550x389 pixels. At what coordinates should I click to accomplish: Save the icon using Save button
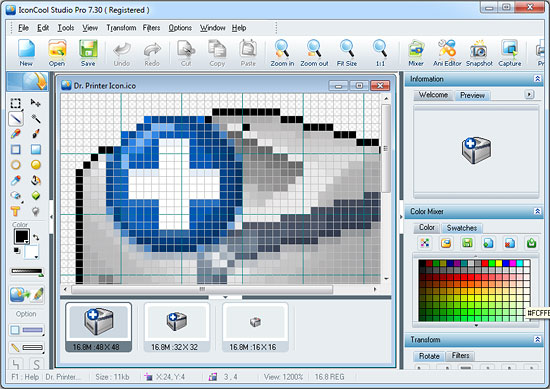88,53
